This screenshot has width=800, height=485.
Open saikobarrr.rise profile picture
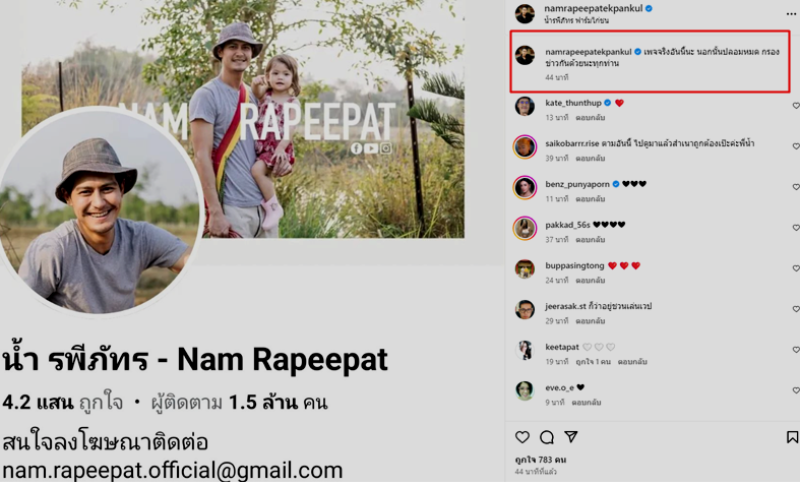(x=524, y=147)
